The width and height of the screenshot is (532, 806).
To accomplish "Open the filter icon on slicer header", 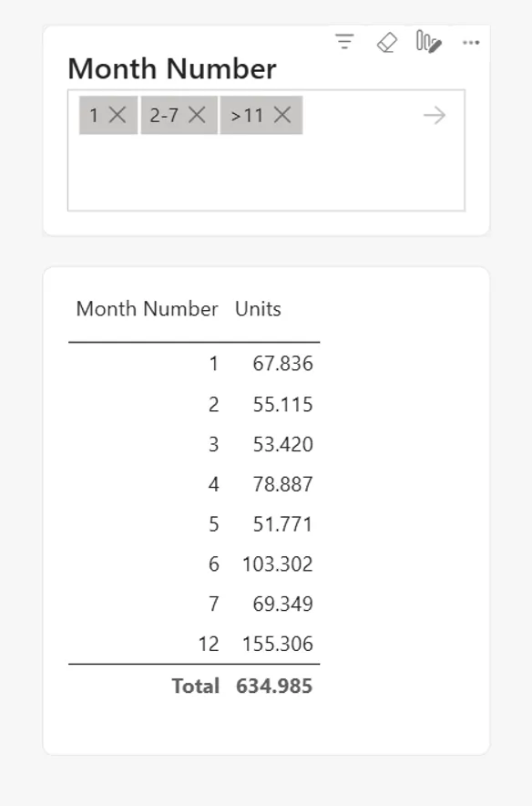I will coord(344,42).
